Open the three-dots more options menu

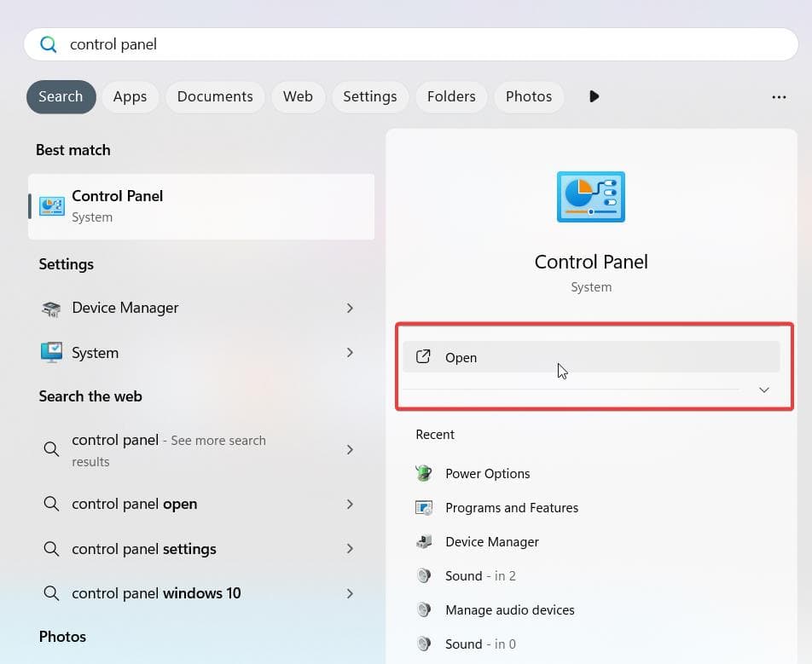point(779,97)
